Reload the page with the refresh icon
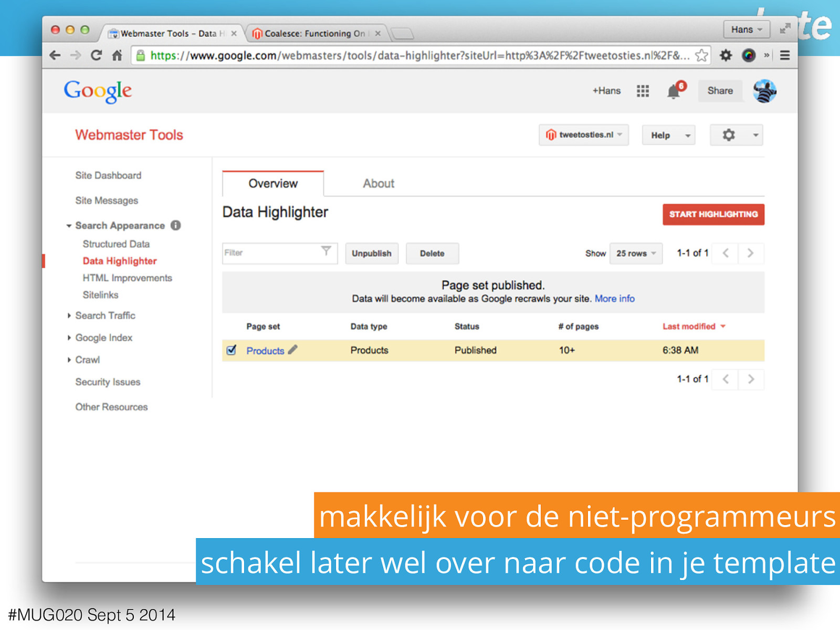 click(x=96, y=55)
